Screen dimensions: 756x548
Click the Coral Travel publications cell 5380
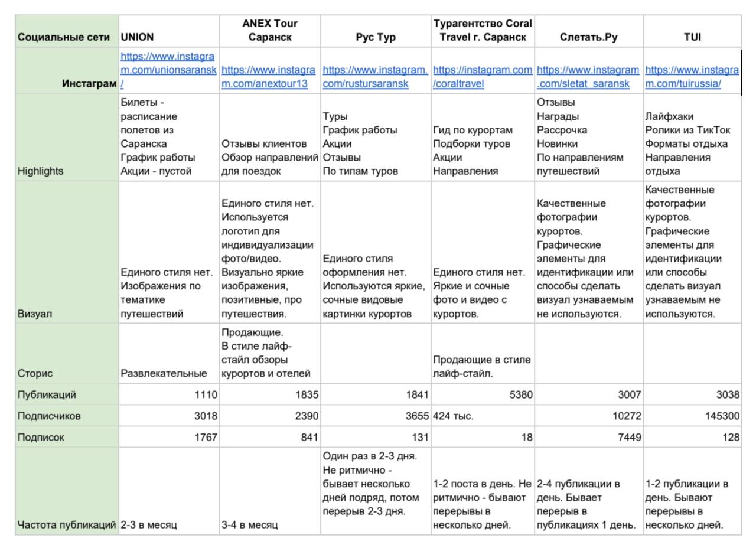(483, 394)
